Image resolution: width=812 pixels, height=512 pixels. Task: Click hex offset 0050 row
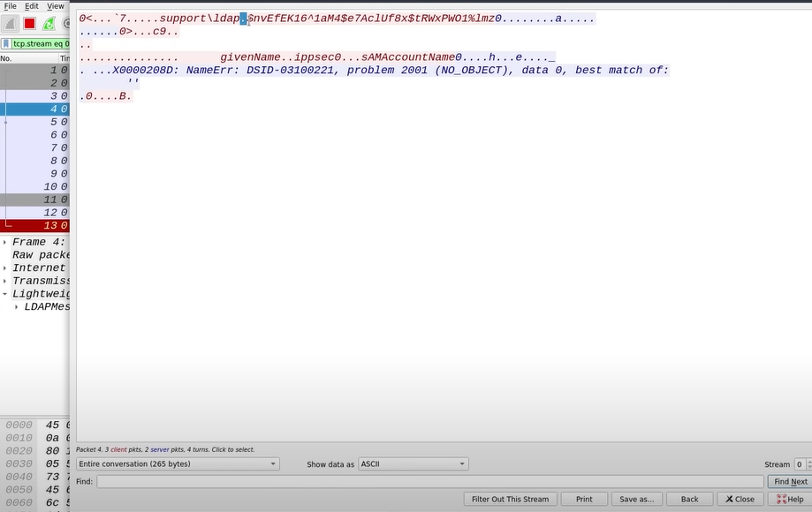tap(34, 490)
